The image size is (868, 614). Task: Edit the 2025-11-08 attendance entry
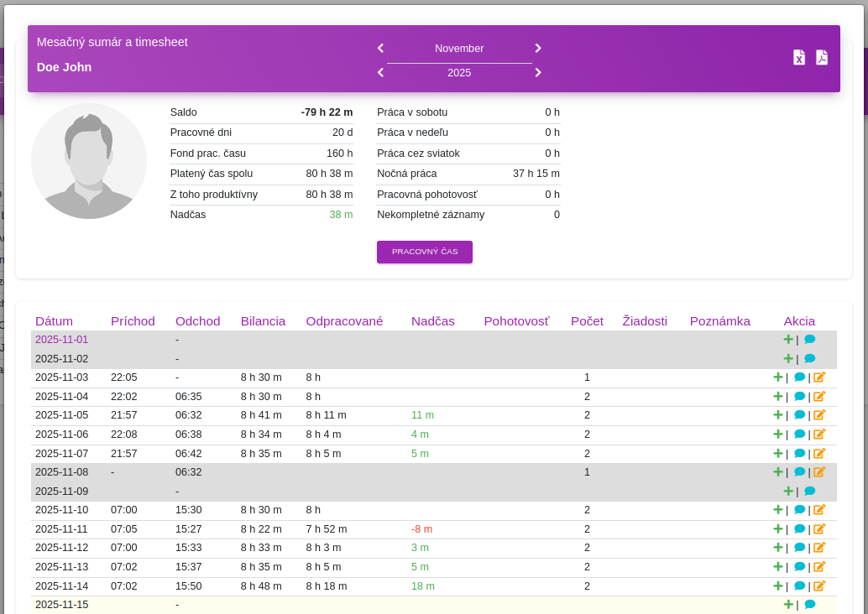coord(819,472)
